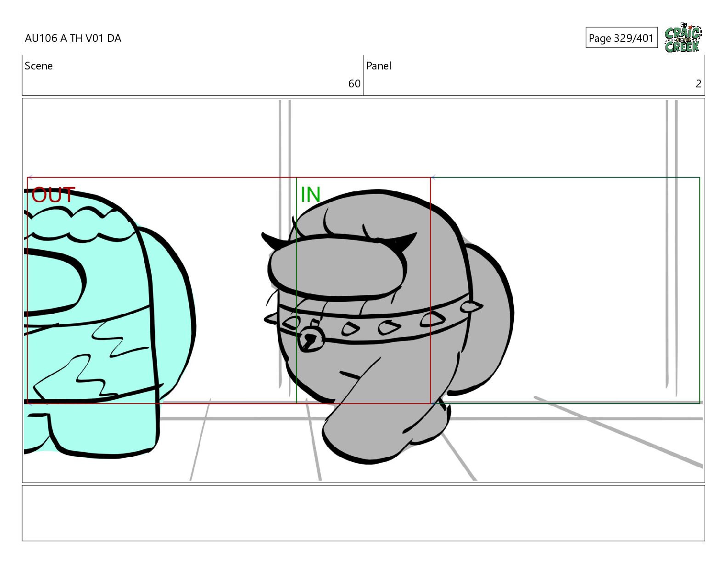Click the 'Scene' label
This screenshot has width=728, height=563.
[39, 66]
